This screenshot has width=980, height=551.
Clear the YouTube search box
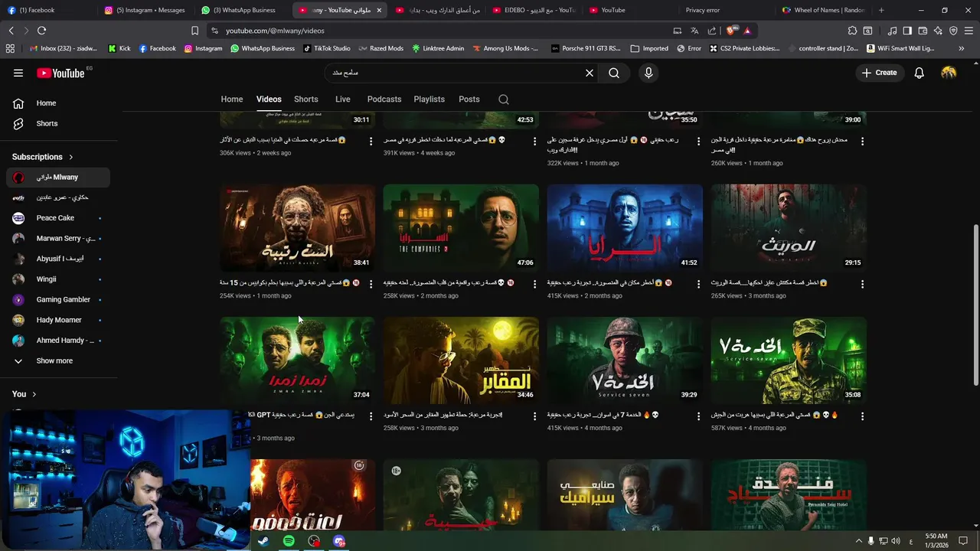click(590, 73)
